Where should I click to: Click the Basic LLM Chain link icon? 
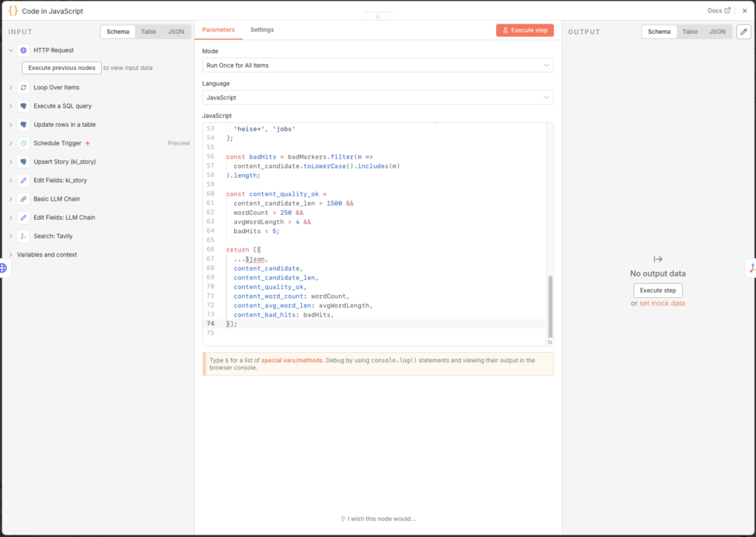click(24, 199)
